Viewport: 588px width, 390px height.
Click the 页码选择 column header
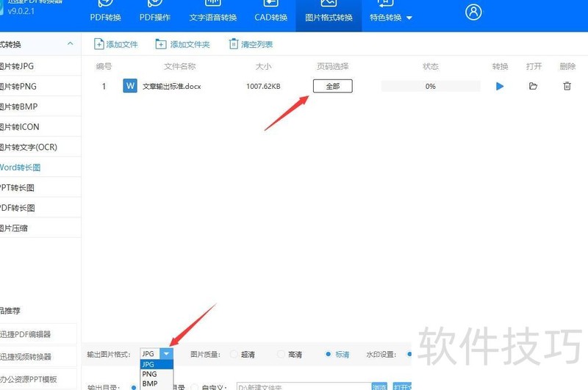[333, 66]
